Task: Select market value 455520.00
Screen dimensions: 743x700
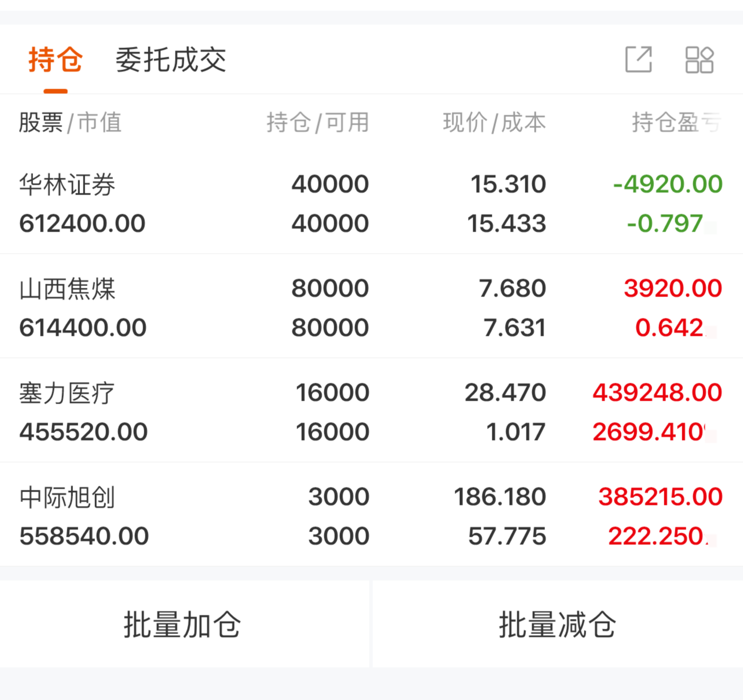Action: pos(83,432)
